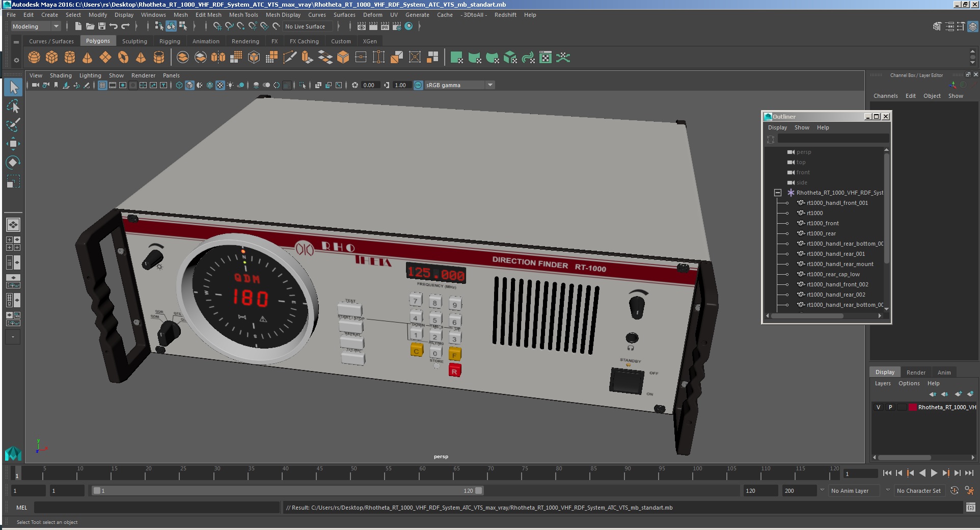This screenshot has height=530, width=980.
Task: Open the Render Settings icon
Action: click(397, 26)
